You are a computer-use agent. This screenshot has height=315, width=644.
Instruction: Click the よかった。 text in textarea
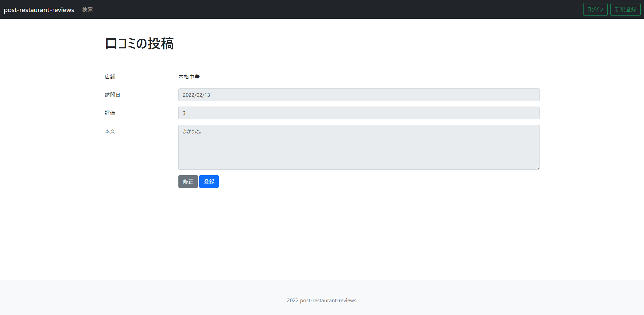(192, 131)
